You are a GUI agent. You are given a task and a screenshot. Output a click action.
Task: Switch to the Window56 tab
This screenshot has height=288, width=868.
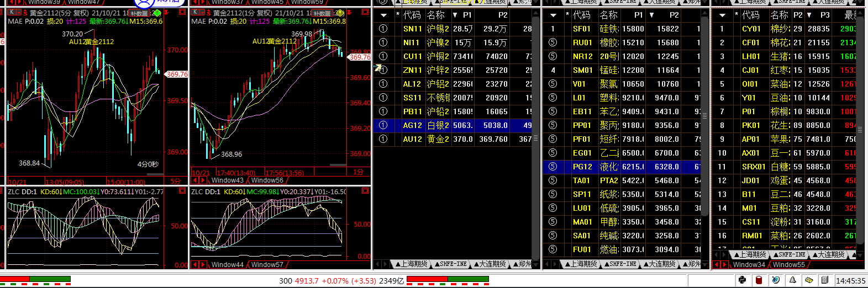(x=267, y=180)
